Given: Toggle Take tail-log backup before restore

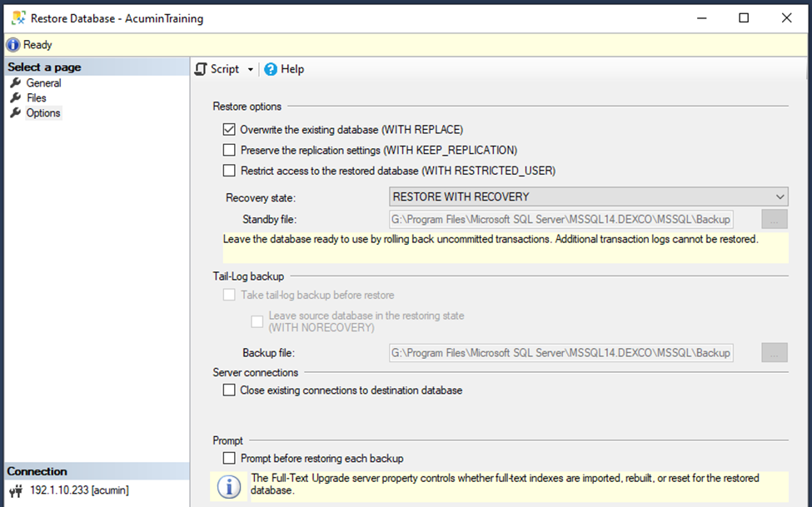Looking at the screenshot, I should click(x=229, y=296).
